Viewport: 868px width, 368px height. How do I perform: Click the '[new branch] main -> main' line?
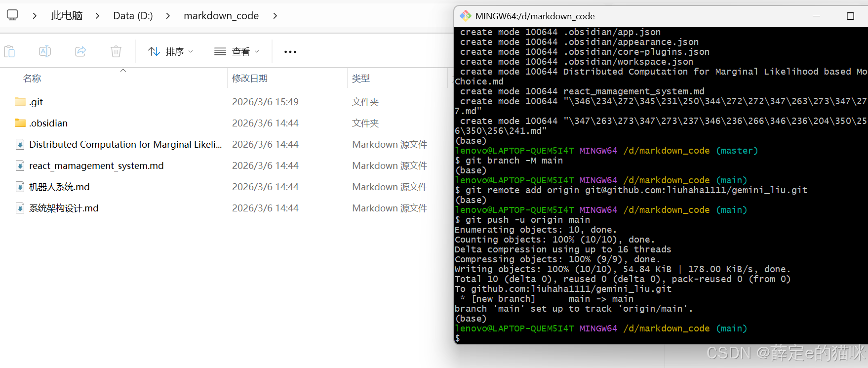pos(547,299)
